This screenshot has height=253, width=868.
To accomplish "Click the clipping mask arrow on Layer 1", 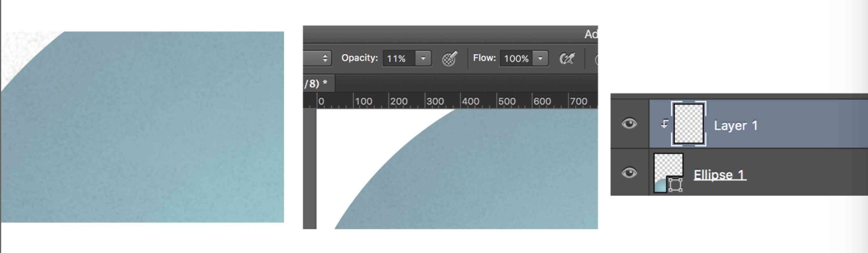I will (664, 124).
